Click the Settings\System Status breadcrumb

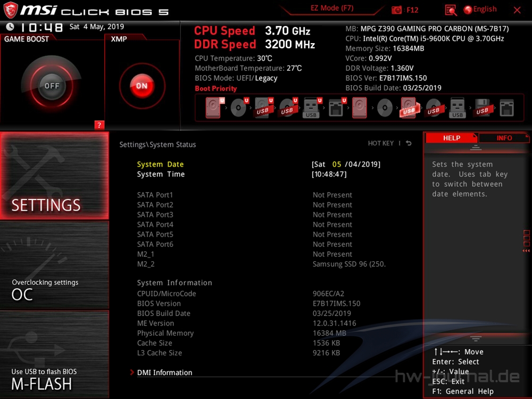tap(157, 144)
